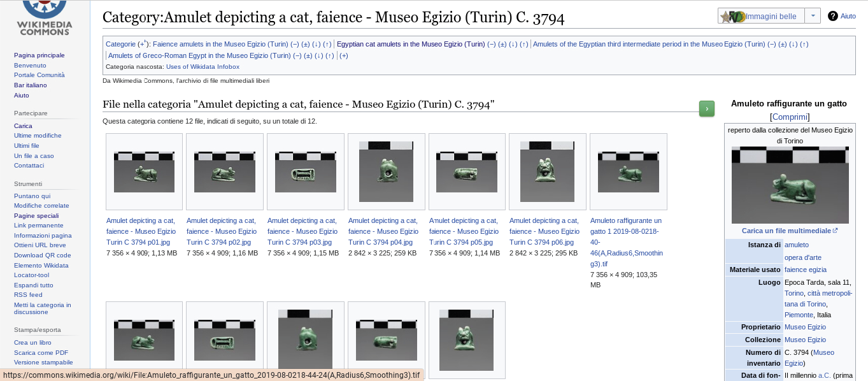Click Carica un file multimediale link

point(790,231)
